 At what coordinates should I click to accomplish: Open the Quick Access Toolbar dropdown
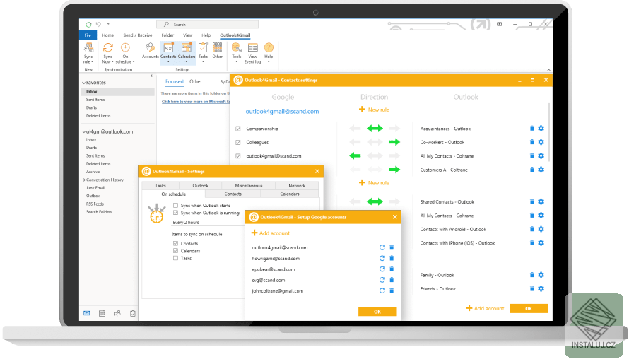click(108, 25)
